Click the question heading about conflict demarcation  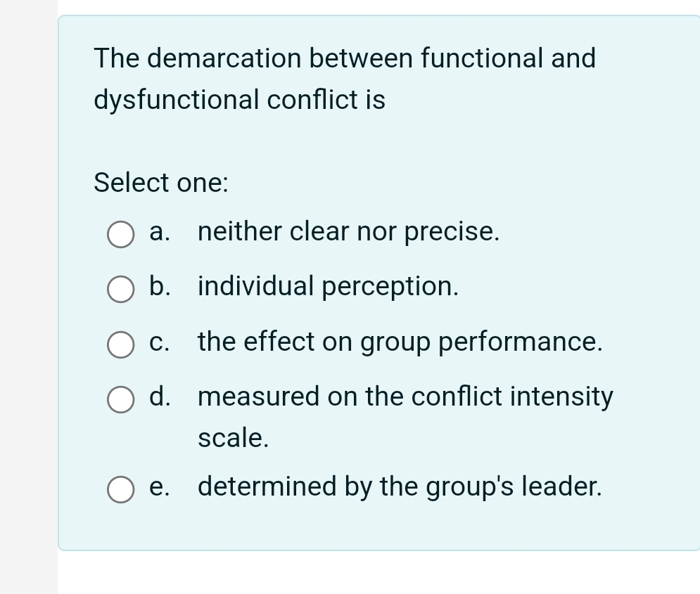pyautogui.click(x=345, y=77)
